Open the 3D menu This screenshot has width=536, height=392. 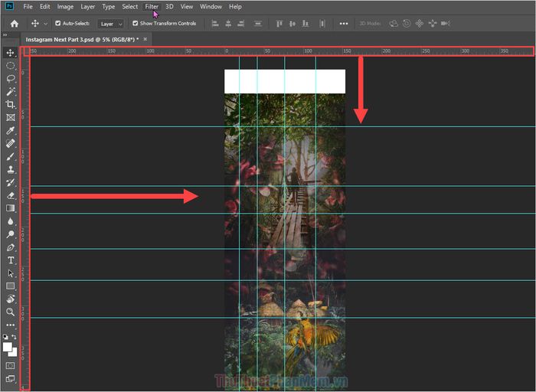point(169,6)
